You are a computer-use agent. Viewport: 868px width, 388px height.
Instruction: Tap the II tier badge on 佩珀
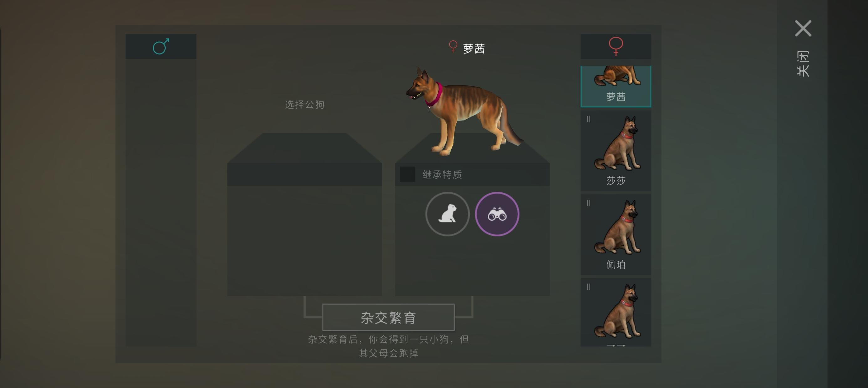588,203
